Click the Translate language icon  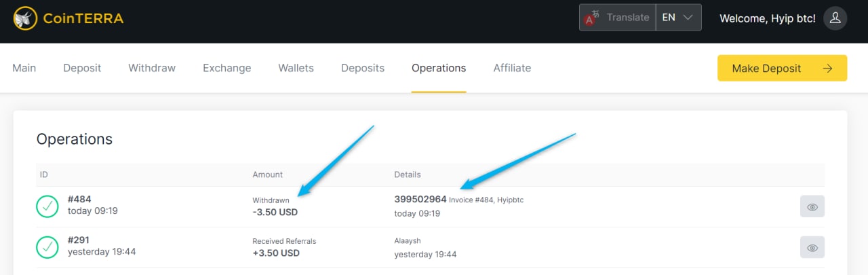click(x=593, y=18)
